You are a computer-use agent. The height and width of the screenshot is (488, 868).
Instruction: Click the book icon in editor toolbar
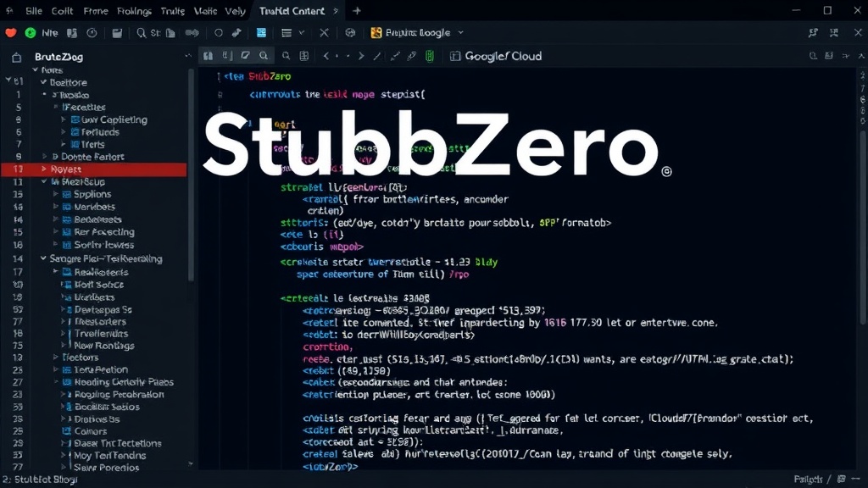[x=208, y=56]
